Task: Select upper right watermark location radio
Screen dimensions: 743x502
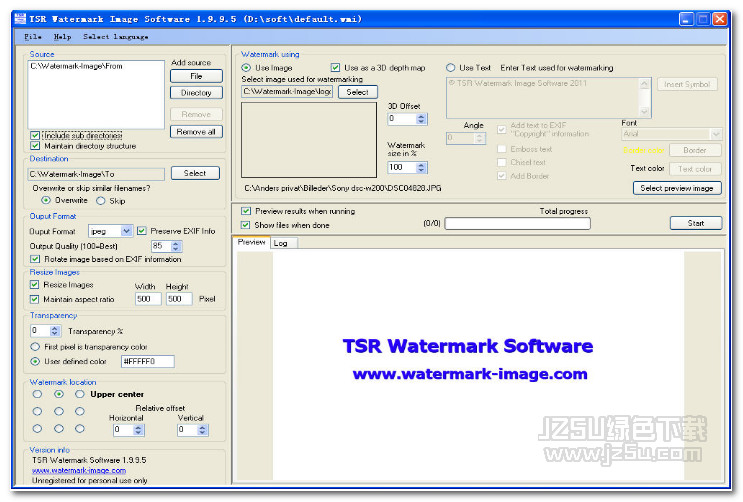Action: click(80, 394)
